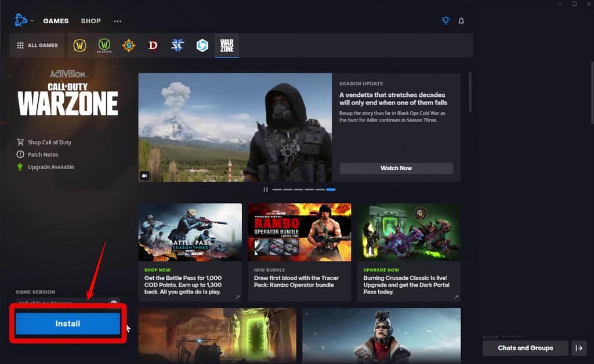The height and width of the screenshot is (364, 594).
Task: Select the Hearthstone game icon
Action: 129,45
